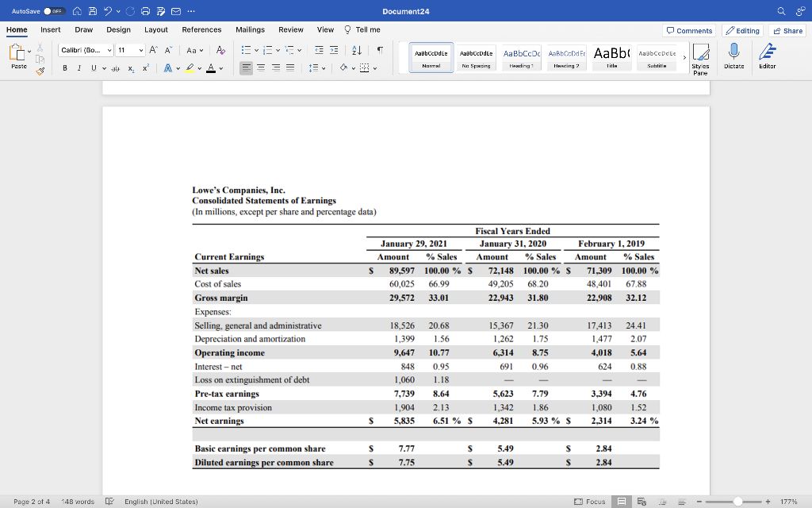Expand the styles gallery arrow
This screenshot has height=508, width=812.
pos(684,56)
